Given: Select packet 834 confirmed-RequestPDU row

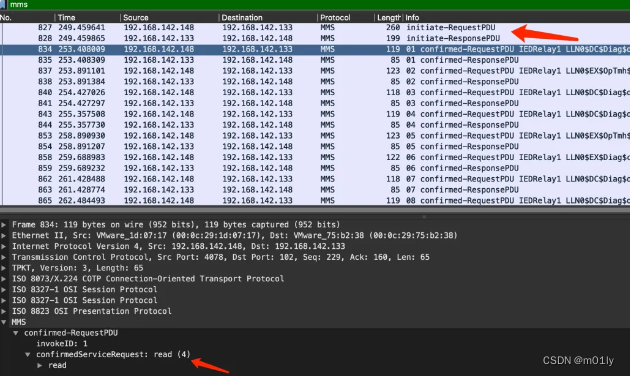Looking at the screenshot, I should pos(315,49).
